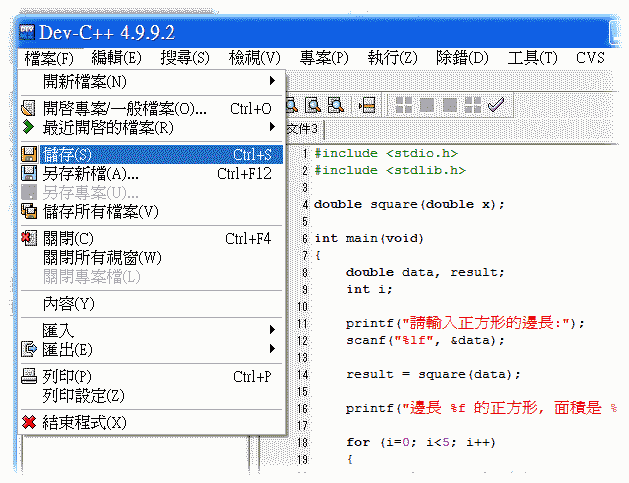Screen dimensions: 629x483
Task: Expand the 匯出(E) submenu arrow
Action: click(272, 349)
